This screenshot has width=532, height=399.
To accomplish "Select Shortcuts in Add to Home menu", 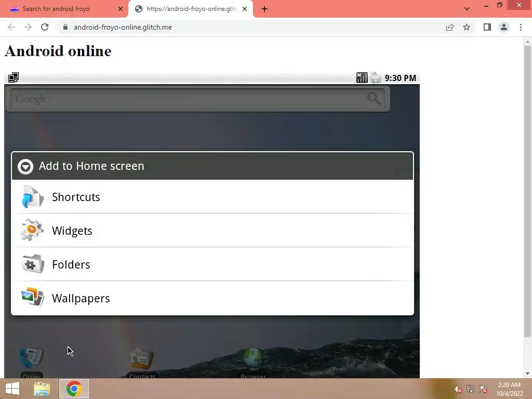I will point(212,197).
